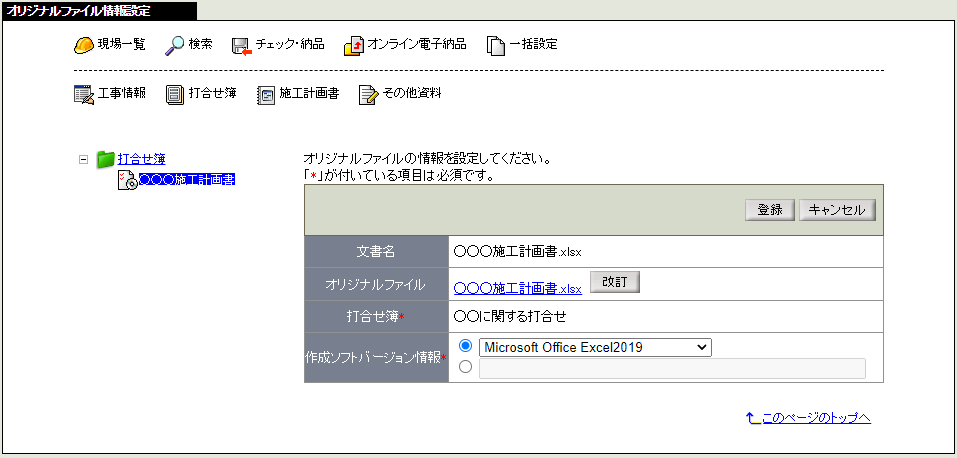This screenshot has width=957, height=458.
Task: Click the その他資料 pencil-paper icon
Action: coord(369,95)
